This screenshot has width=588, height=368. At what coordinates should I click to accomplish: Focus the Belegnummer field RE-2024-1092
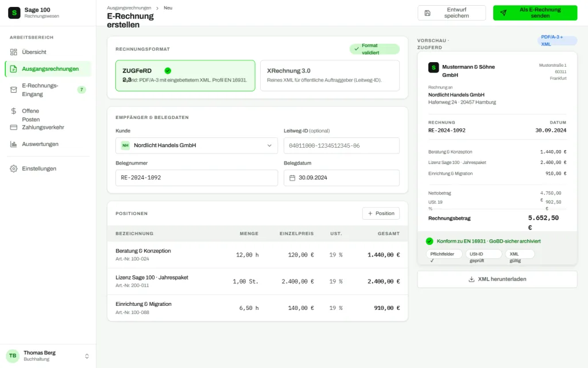click(x=196, y=178)
